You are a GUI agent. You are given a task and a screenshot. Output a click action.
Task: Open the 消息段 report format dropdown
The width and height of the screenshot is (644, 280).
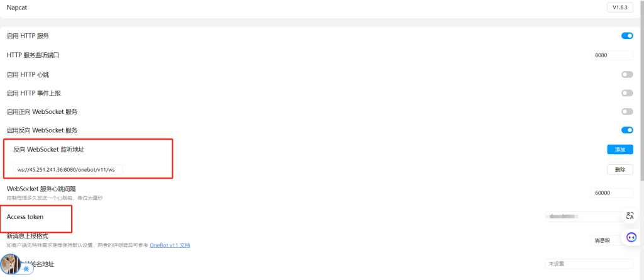pos(608,240)
